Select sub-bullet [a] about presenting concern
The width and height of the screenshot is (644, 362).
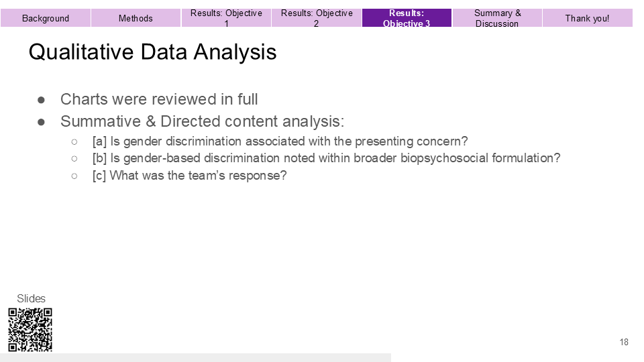click(280, 141)
